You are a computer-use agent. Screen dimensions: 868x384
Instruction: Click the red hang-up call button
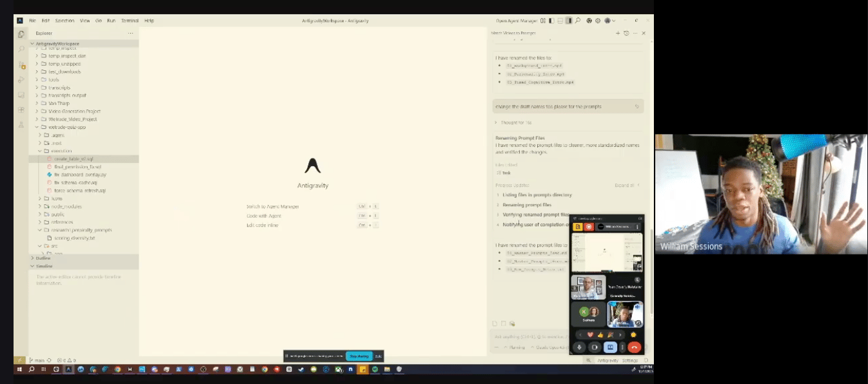[634, 347]
